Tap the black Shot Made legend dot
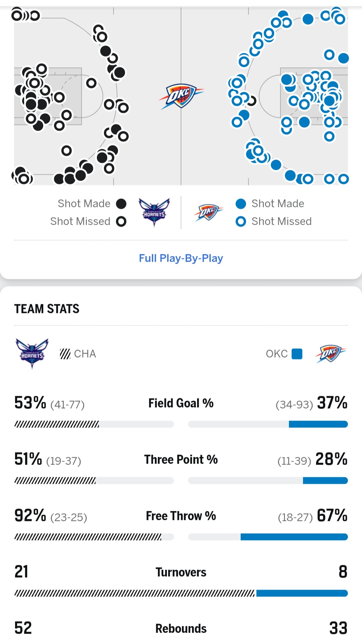Viewport: 362px width, 644px height. (x=121, y=204)
